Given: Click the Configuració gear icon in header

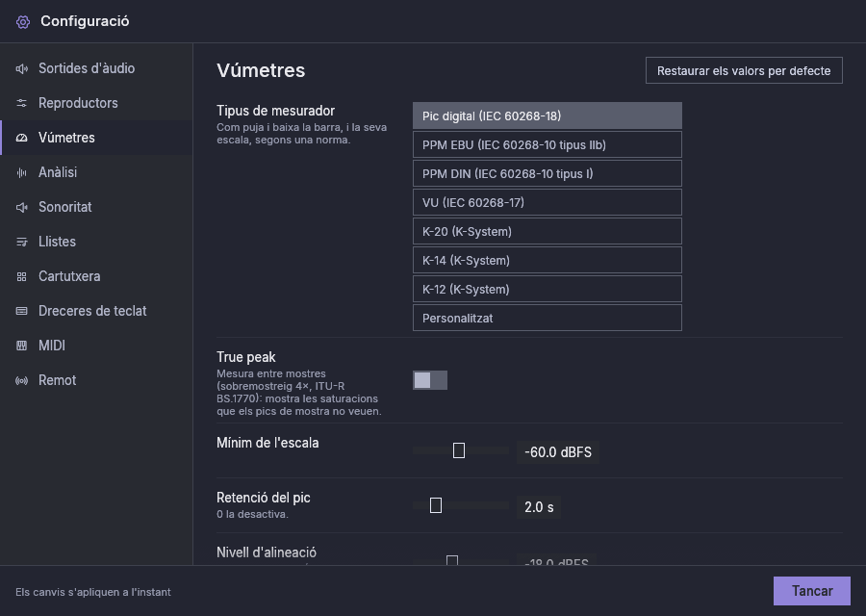Looking at the screenshot, I should tap(23, 21).
